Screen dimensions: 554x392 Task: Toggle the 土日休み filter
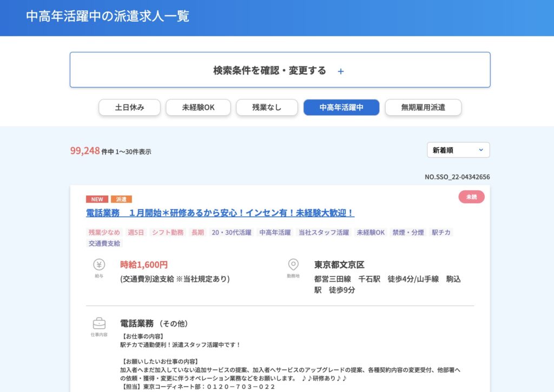click(130, 107)
